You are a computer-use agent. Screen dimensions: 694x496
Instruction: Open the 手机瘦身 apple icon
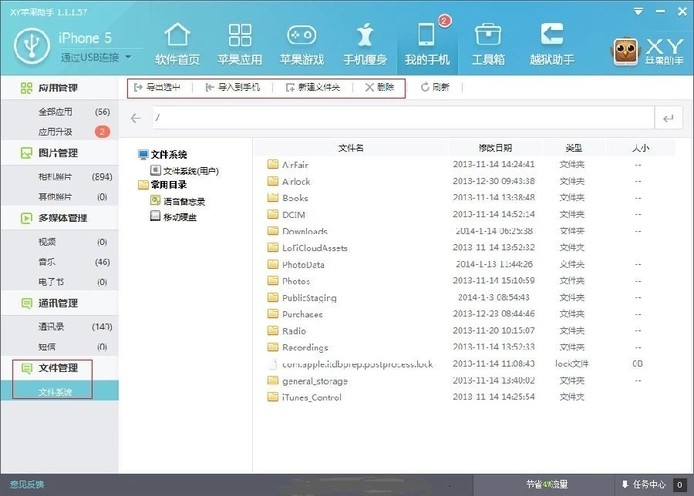click(x=365, y=35)
